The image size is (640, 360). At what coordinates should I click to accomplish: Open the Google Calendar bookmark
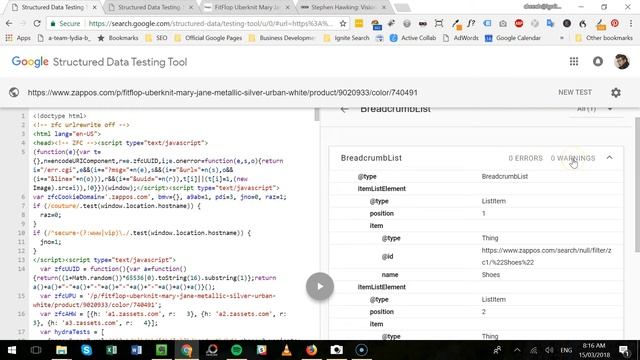point(513,38)
